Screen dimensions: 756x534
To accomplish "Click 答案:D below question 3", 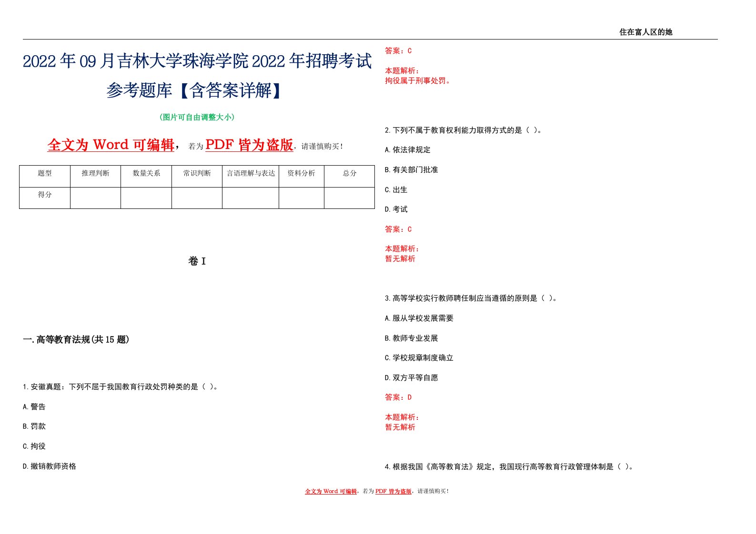I will point(398,397).
